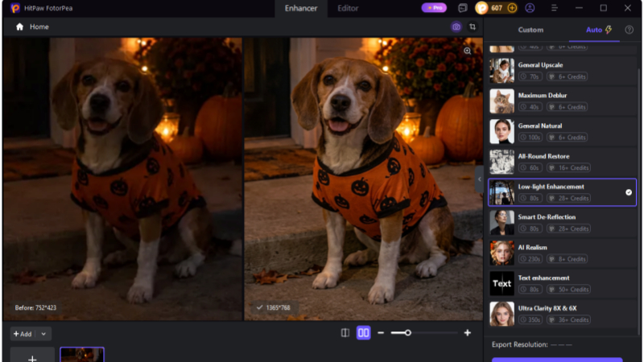Click the 16+ Credits tag under All-Round Restore

coord(569,168)
